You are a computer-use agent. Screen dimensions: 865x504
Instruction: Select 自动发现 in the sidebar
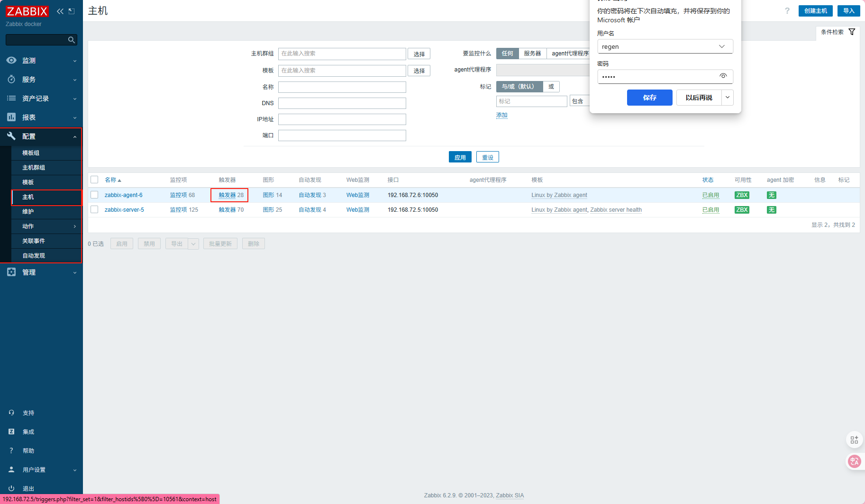point(34,256)
